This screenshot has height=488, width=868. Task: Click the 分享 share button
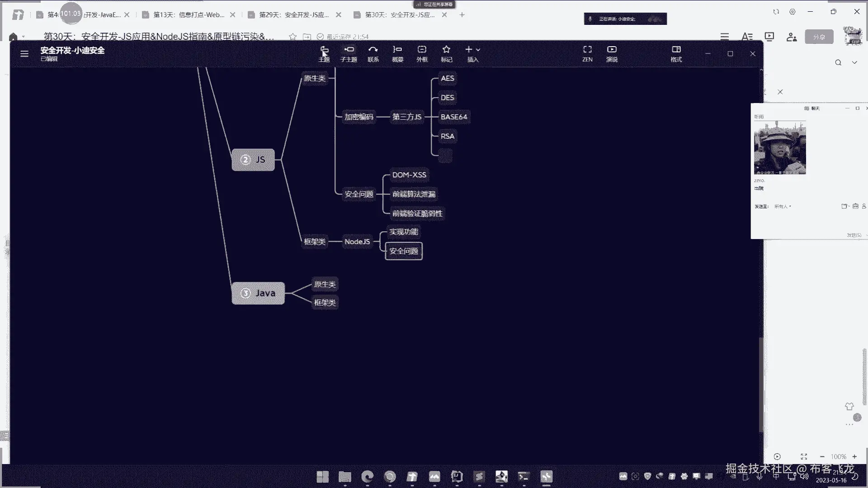[819, 37]
